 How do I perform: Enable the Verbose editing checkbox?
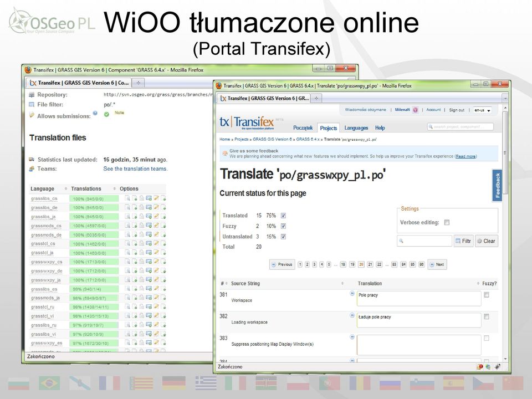pos(447,222)
